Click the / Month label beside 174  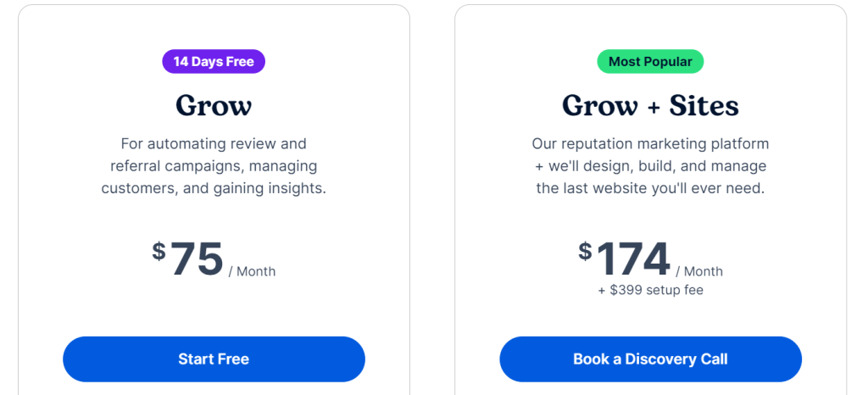699,272
